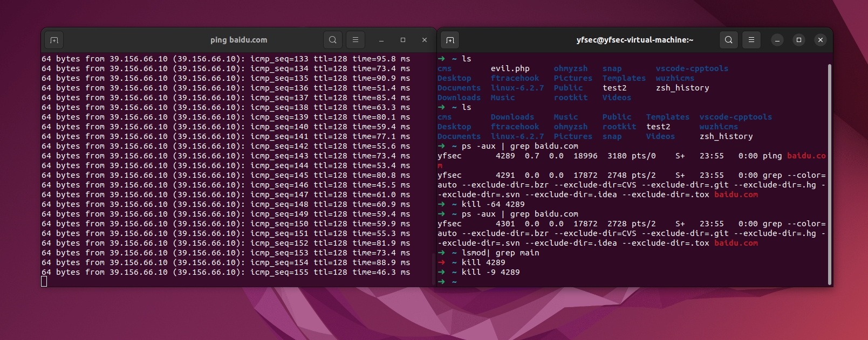Click the 'kill -64 4289' command
This screenshot has width=868, height=340.
493,204
